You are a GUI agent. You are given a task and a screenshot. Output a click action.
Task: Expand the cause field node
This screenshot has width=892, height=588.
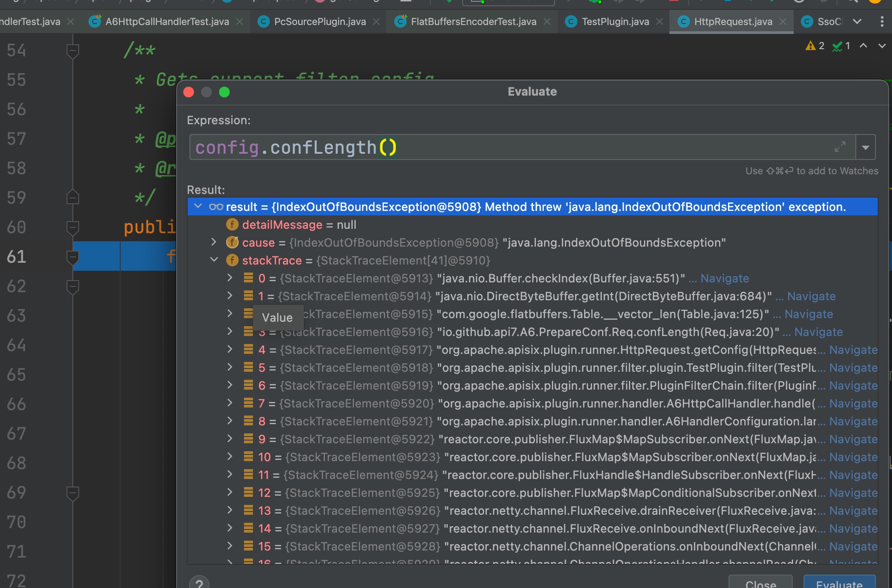pos(214,242)
